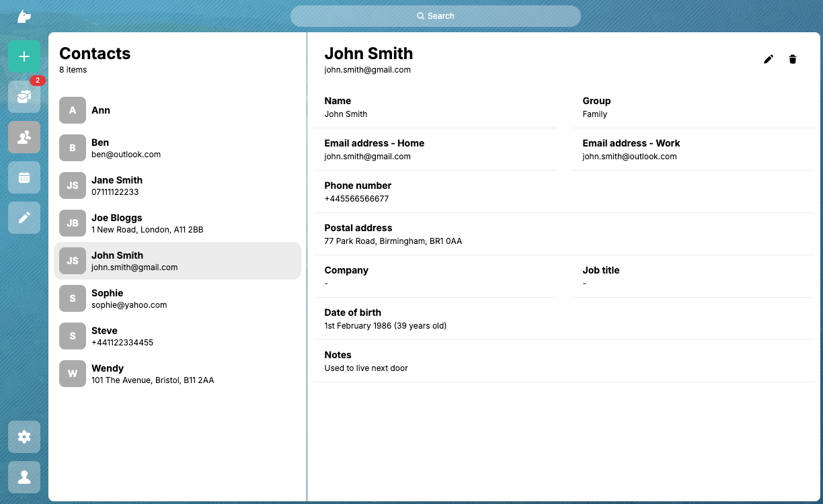Screen dimensions: 823x504
Task: Open Sophie's contact record
Action: (x=178, y=298)
